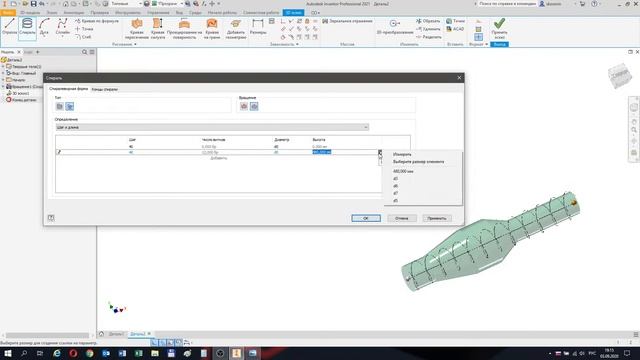Open Word from the taskbar
Image resolution: width=640 pixels, height=360 pixels.
pyautogui.click(x=122, y=353)
